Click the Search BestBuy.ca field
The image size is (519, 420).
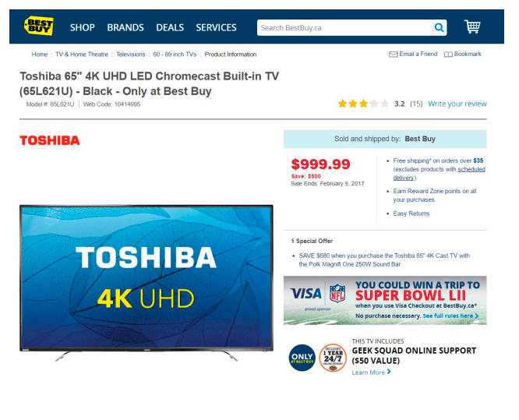point(344,28)
